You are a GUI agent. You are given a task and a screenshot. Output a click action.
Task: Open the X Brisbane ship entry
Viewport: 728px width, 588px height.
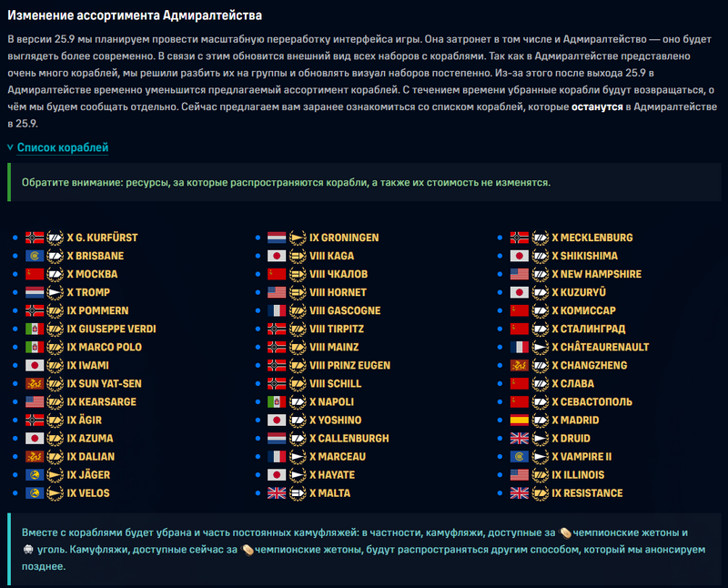pos(96,256)
